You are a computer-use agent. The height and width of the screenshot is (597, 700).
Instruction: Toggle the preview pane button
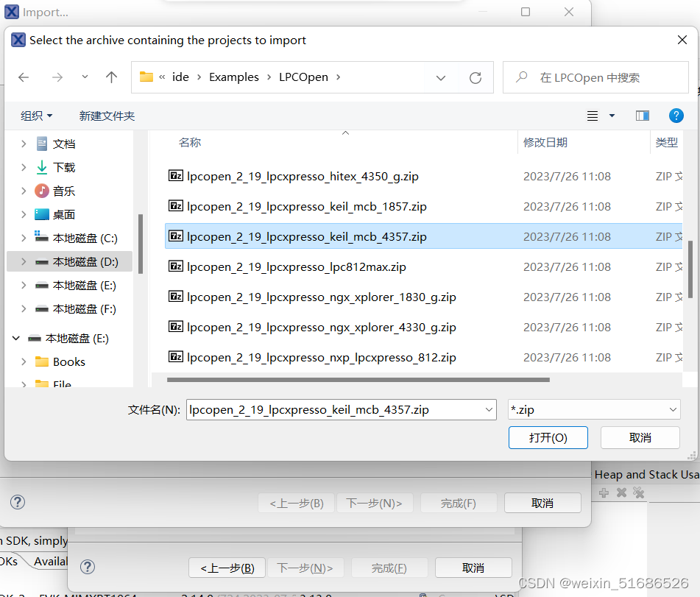click(x=642, y=116)
